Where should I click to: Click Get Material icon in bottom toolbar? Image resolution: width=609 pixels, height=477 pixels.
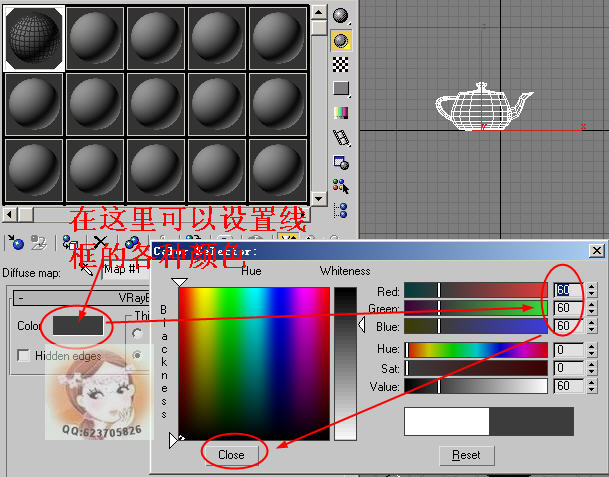16,242
